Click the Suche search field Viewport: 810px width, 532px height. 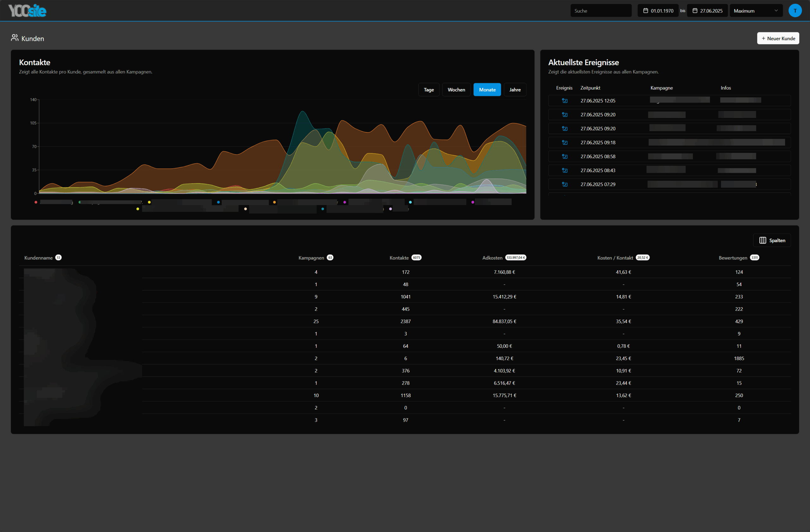(x=601, y=10)
